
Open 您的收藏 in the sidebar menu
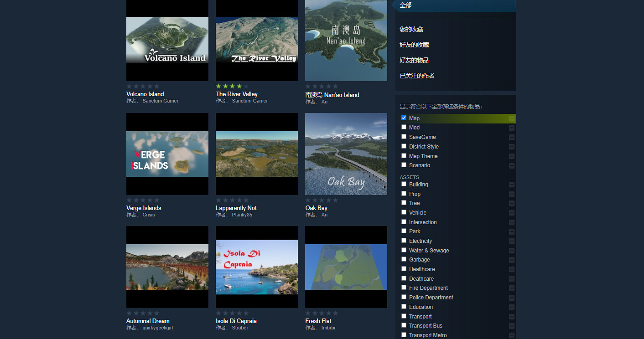[411, 29]
